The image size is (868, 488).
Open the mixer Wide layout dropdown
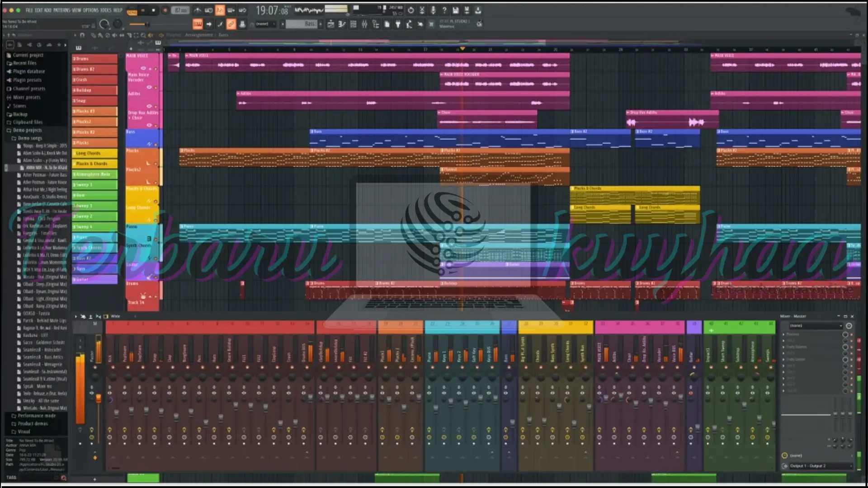(x=115, y=316)
